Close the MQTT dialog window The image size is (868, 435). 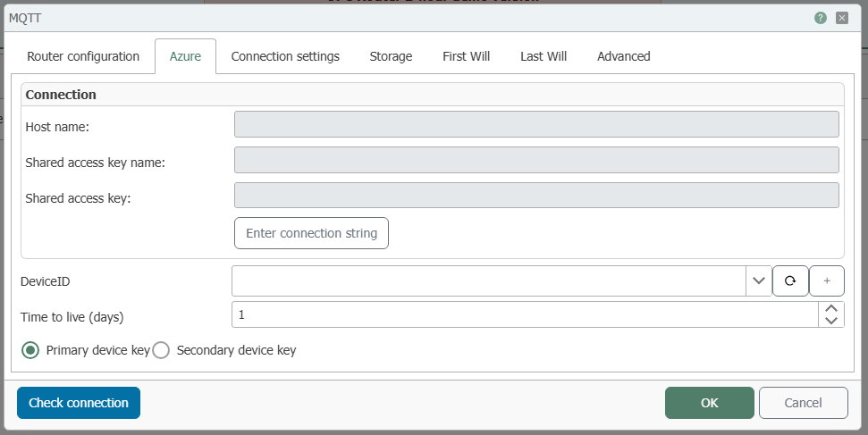click(841, 18)
